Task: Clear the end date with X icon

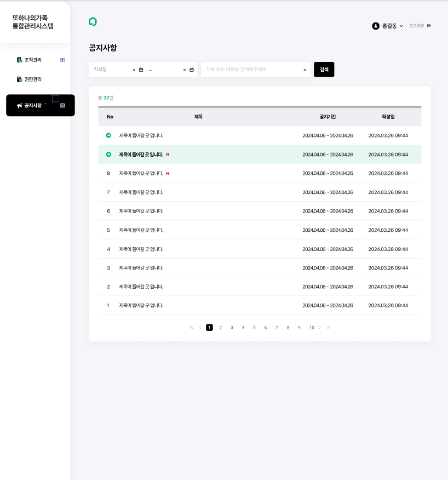Action: [185, 70]
